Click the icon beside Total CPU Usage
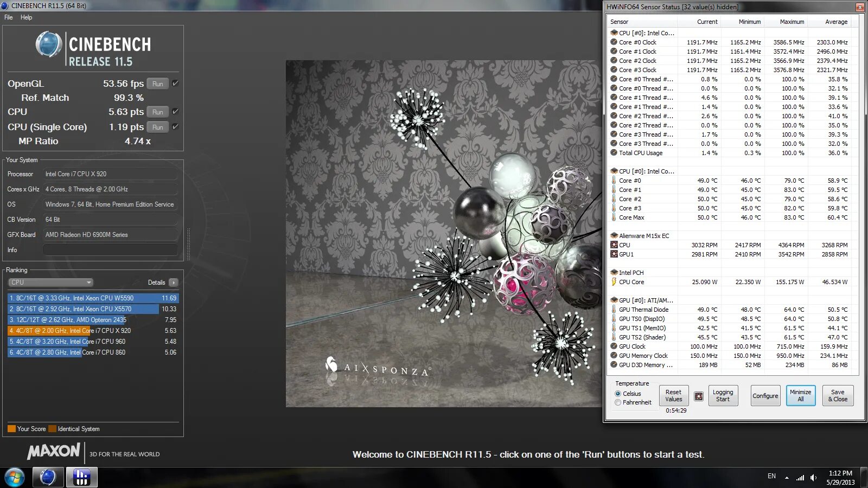The height and width of the screenshot is (488, 868). (x=614, y=153)
